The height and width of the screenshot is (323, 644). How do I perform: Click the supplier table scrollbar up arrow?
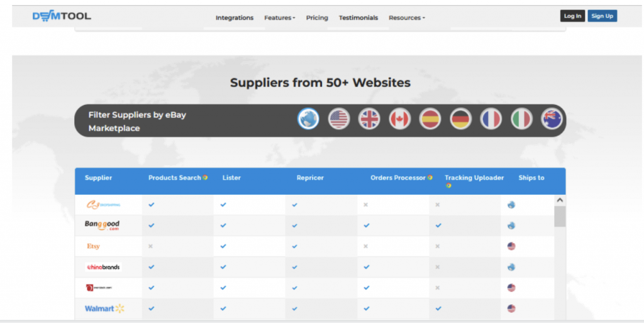coord(560,200)
